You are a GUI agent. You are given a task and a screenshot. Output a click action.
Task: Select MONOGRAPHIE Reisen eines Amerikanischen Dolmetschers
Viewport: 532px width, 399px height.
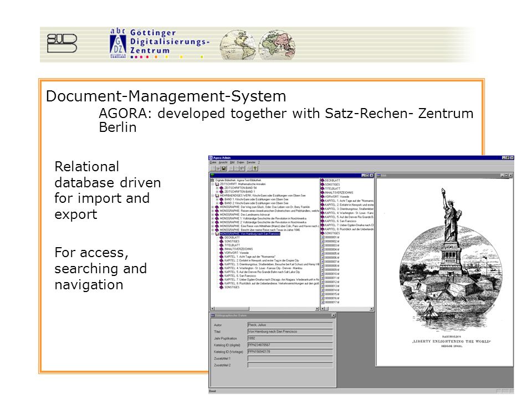(x=269, y=211)
